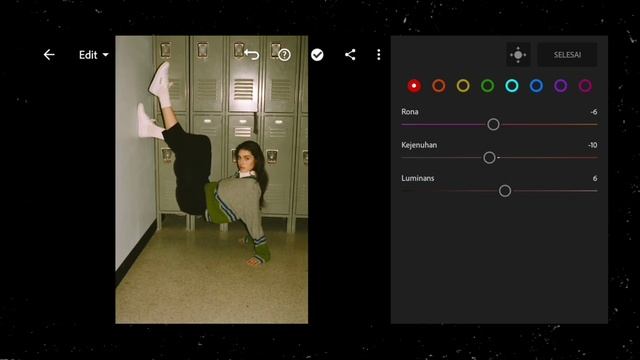Click the Rona value -6
Screen dimensions: 640x360
594,112
